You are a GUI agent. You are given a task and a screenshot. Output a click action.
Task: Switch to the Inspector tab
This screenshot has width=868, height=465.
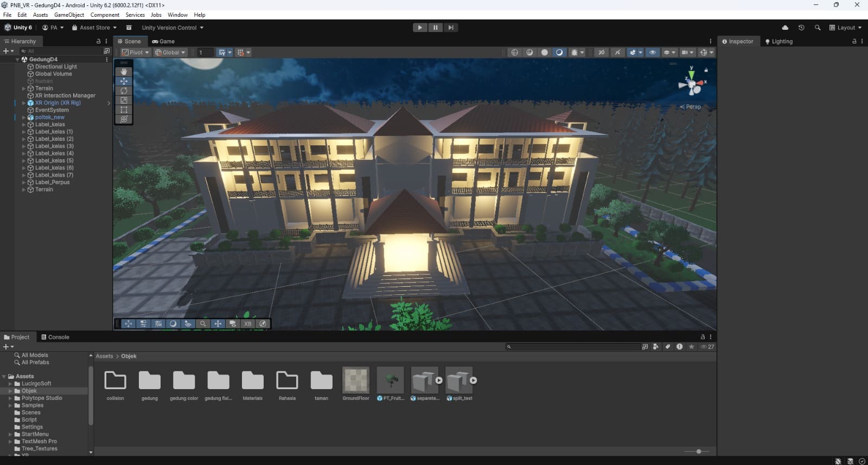click(x=738, y=41)
